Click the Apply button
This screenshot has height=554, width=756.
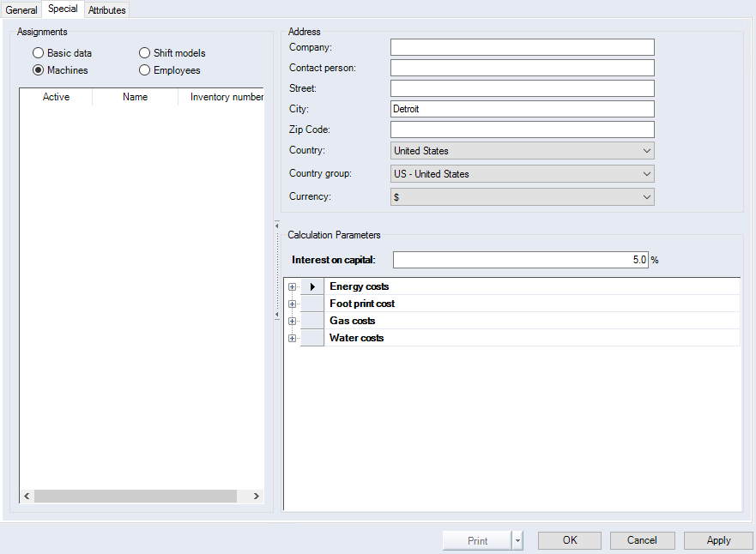click(718, 540)
